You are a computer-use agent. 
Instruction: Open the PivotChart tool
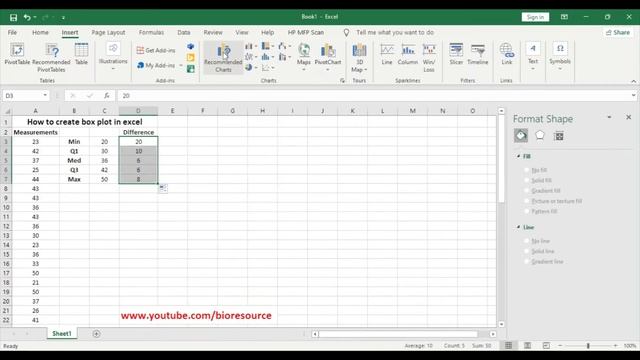pyautogui.click(x=328, y=57)
